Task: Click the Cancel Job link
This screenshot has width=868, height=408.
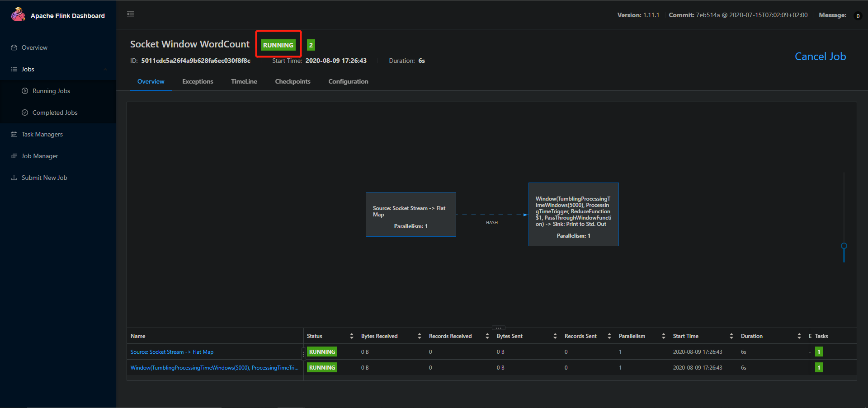Action: click(x=820, y=56)
